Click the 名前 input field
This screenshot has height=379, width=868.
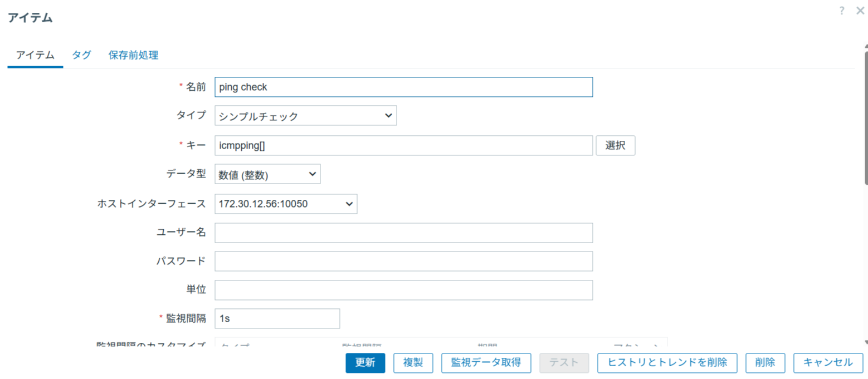tap(403, 87)
